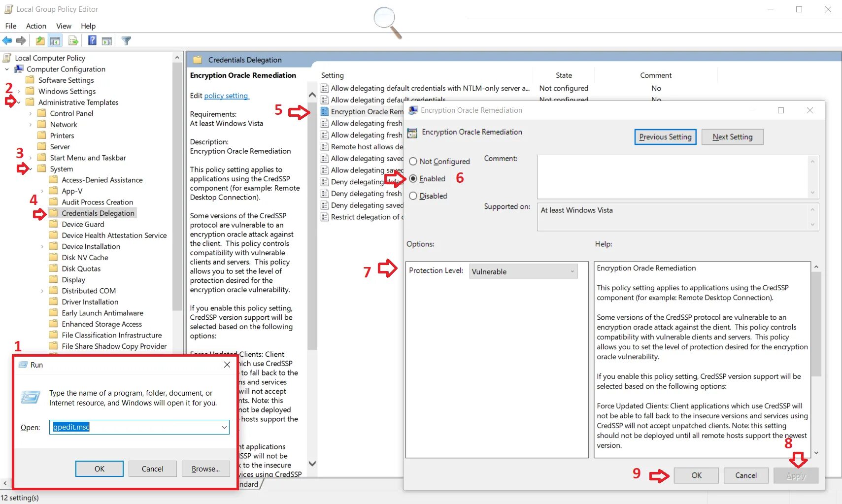The height and width of the screenshot is (504, 842).
Task: Click the Audit Process Creation folder icon
Action: 54,202
